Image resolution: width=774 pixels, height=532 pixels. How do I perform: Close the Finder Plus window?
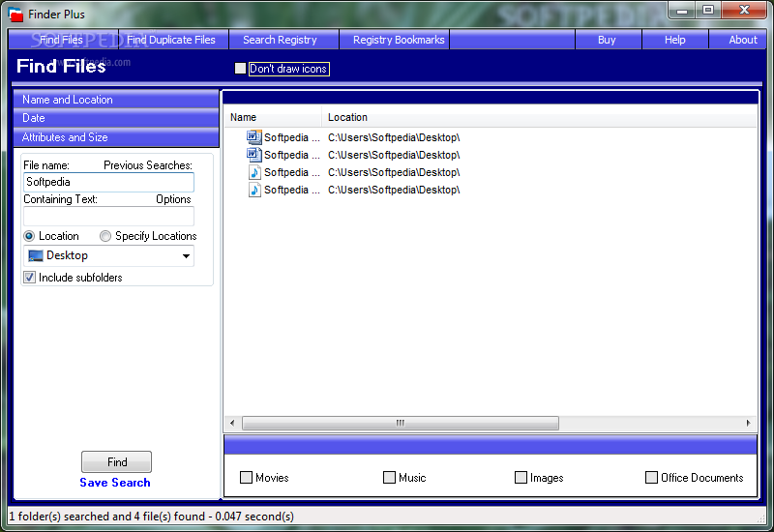coord(744,11)
